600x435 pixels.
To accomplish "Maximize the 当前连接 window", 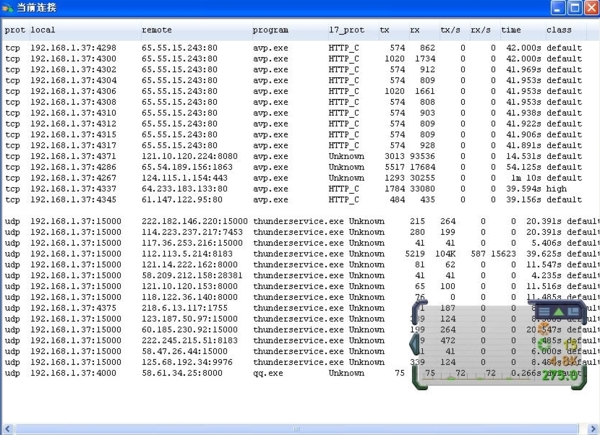I will pyautogui.click(x=574, y=8).
